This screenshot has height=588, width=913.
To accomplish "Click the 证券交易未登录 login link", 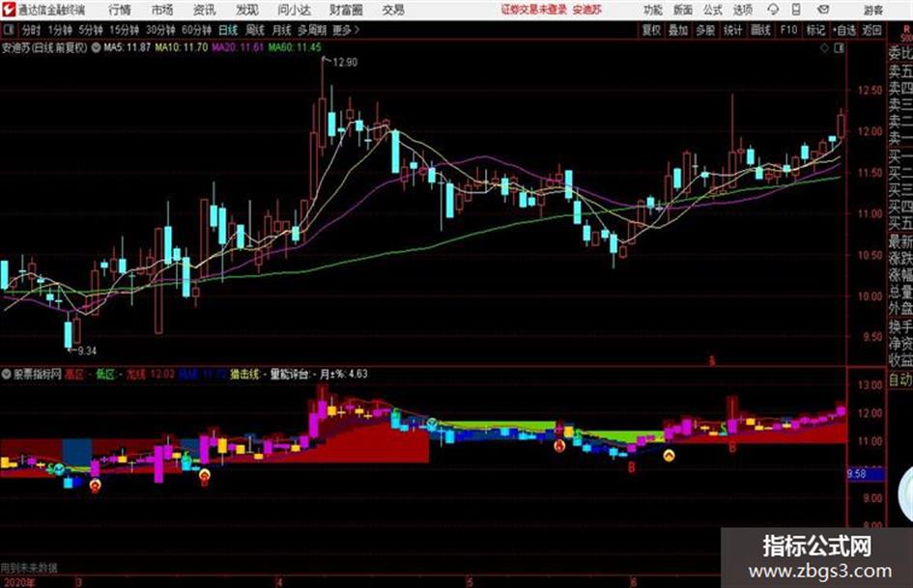I will click(534, 10).
